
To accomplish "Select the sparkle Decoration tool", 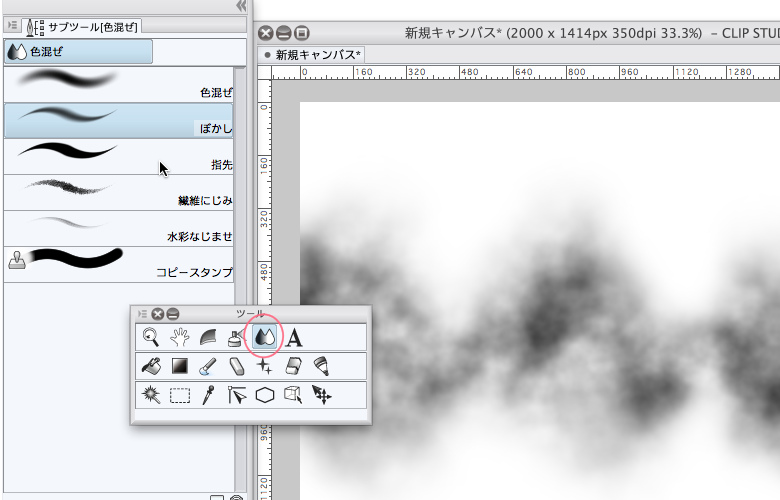I will 264,366.
